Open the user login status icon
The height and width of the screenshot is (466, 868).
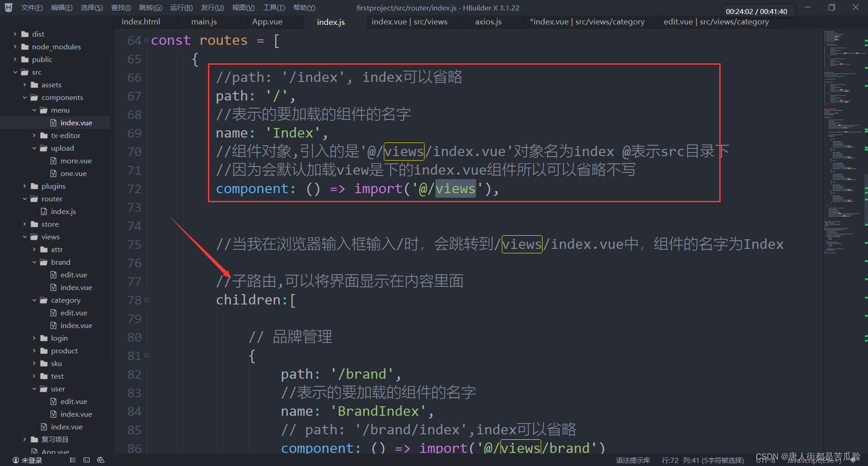(x=16, y=460)
